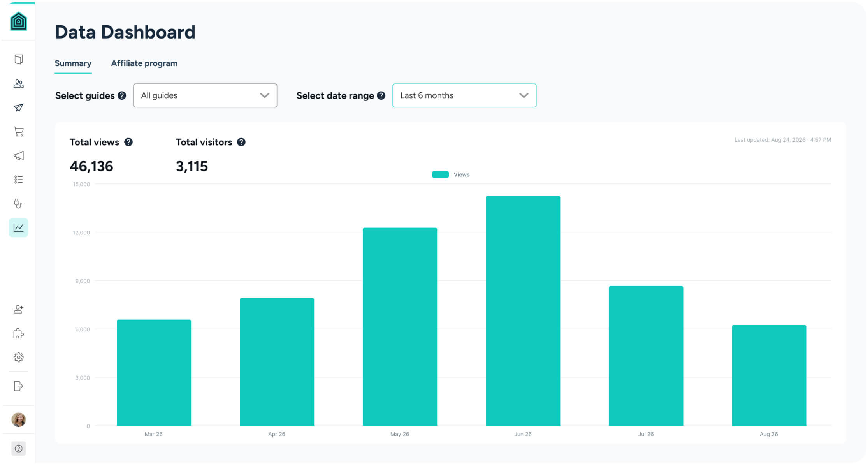Click the 3,115 total visitors value
868x465 pixels.
point(192,166)
